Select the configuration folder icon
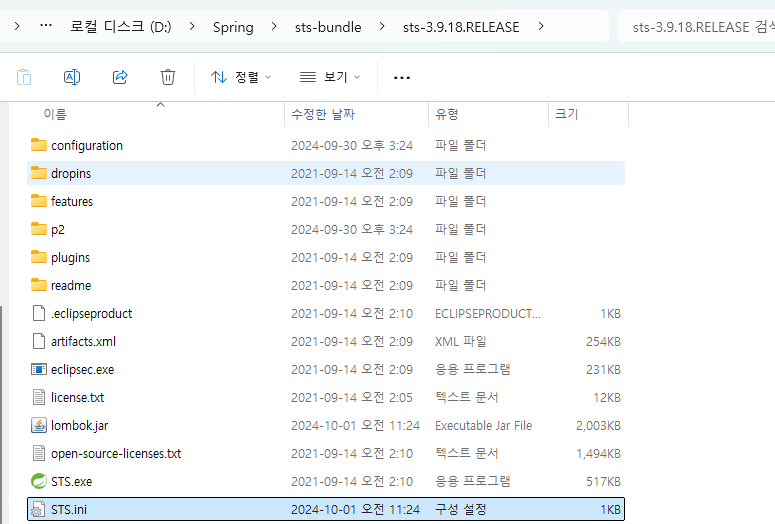The image size is (775, 524). 39,145
